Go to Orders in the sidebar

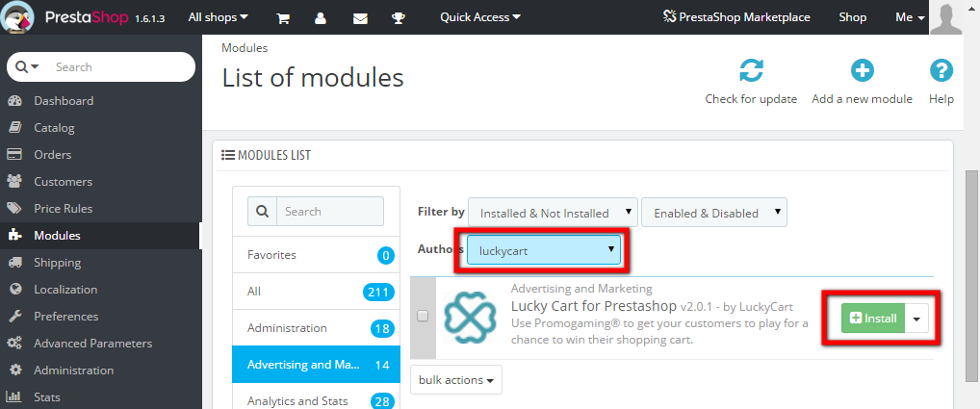[52, 155]
